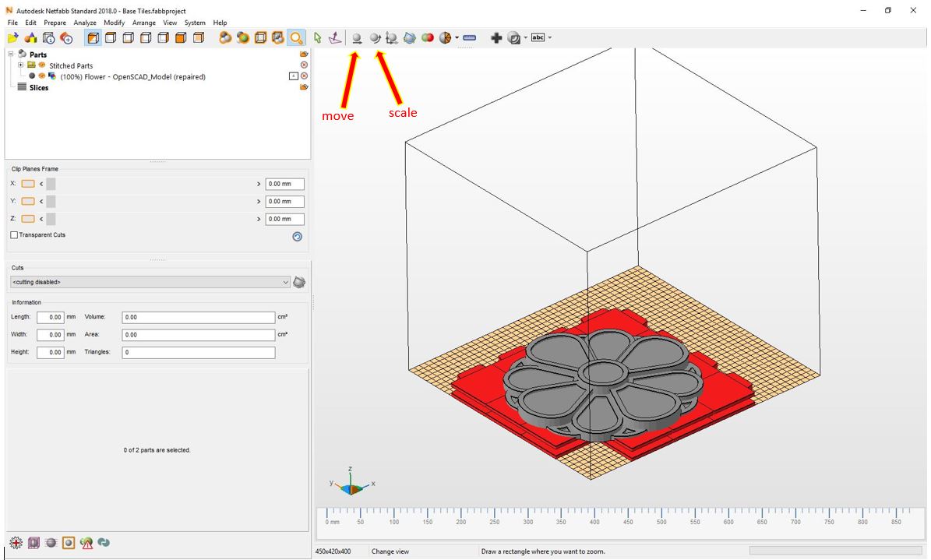931x560 pixels.
Task: Click the blue ruler measure icon
Action: tap(469, 38)
